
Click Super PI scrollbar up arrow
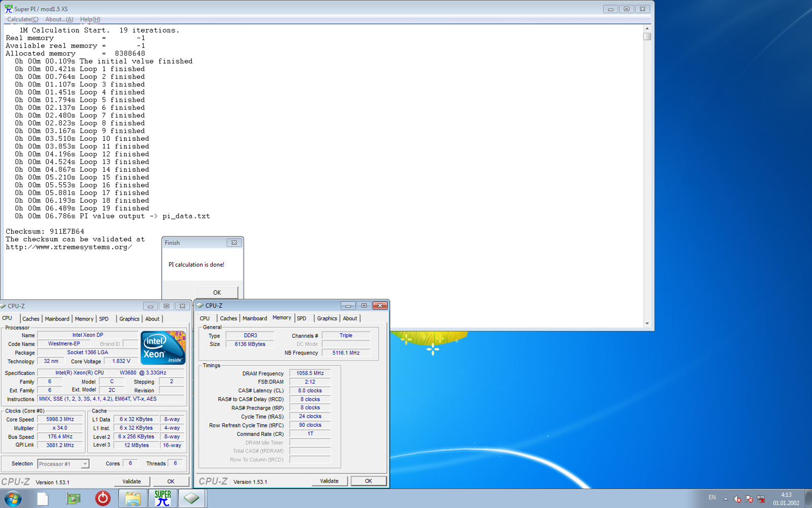pos(647,28)
